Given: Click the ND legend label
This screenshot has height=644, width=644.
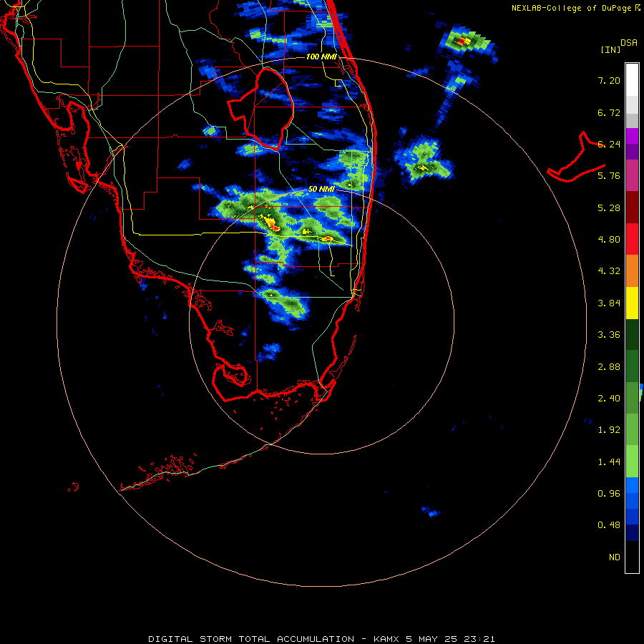Looking at the screenshot, I should [615, 557].
